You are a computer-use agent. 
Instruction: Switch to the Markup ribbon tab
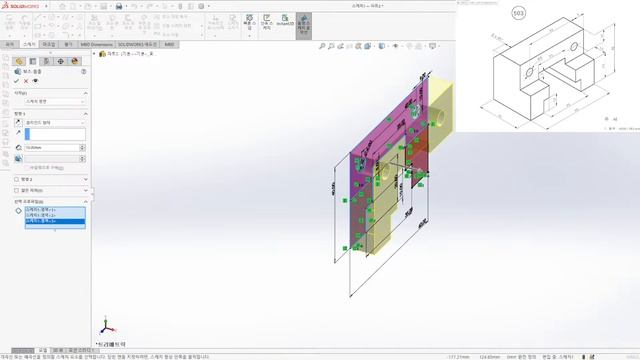(49, 44)
